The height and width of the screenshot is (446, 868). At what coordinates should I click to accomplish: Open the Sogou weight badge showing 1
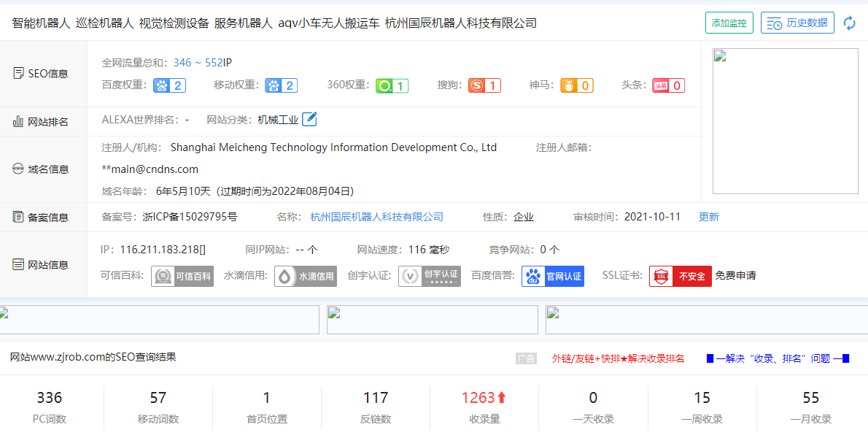point(484,85)
